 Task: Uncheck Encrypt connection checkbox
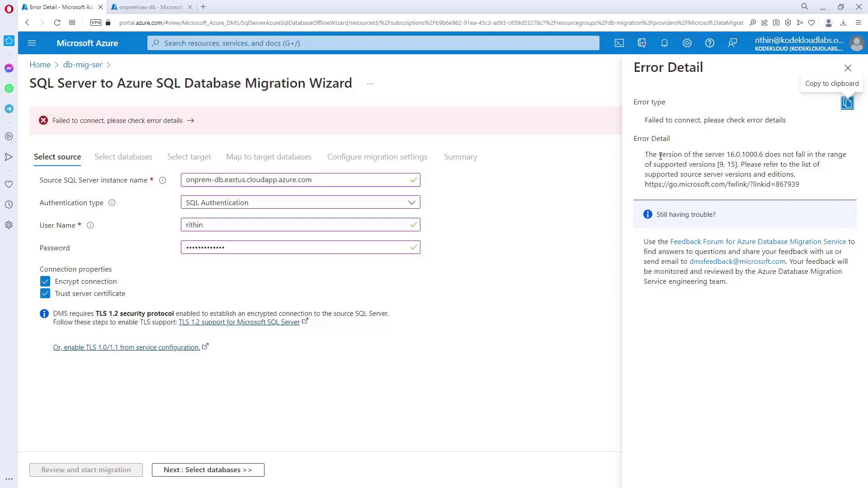[x=45, y=282]
